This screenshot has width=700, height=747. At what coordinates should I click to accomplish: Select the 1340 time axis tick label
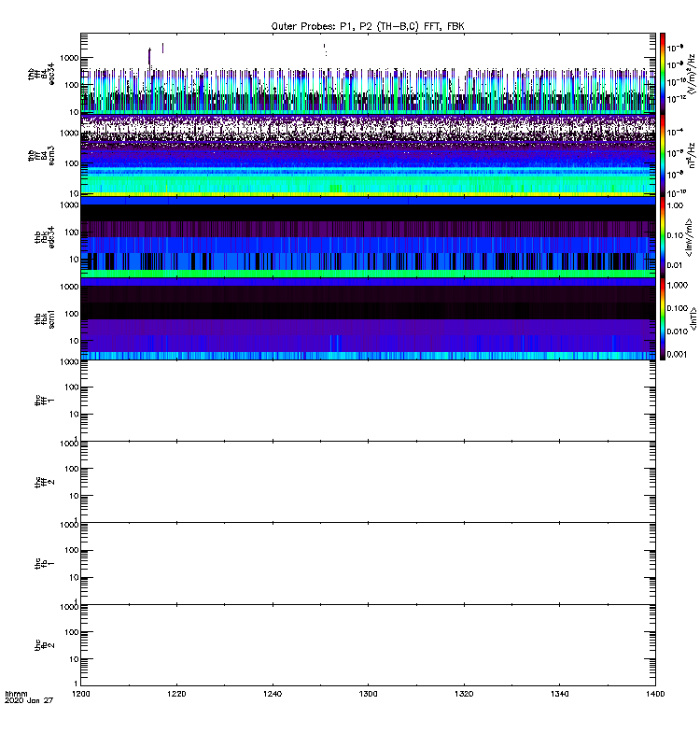(x=560, y=695)
